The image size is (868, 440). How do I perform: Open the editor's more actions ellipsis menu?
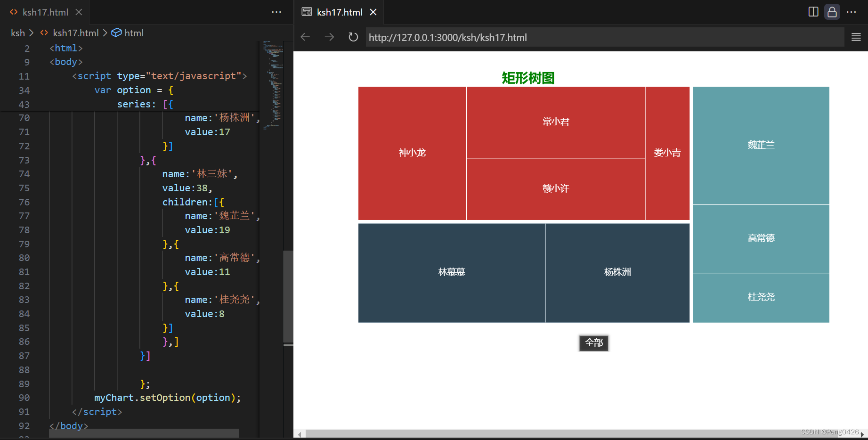(276, 12)
